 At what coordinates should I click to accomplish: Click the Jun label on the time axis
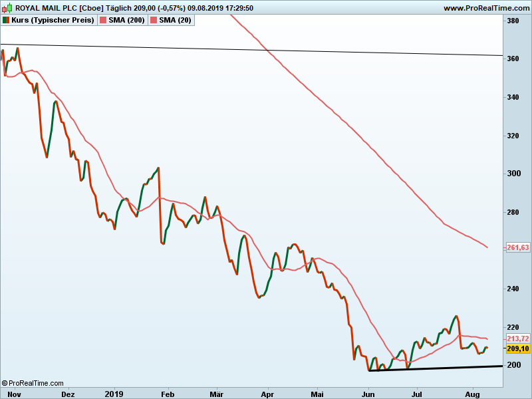(368, 394)
